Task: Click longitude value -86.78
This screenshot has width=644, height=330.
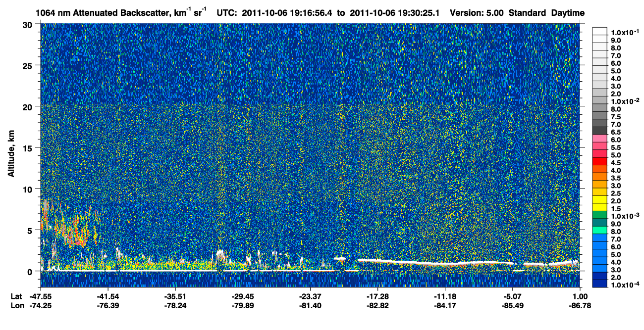Action: pyautogui.click(x=580, y=305)
